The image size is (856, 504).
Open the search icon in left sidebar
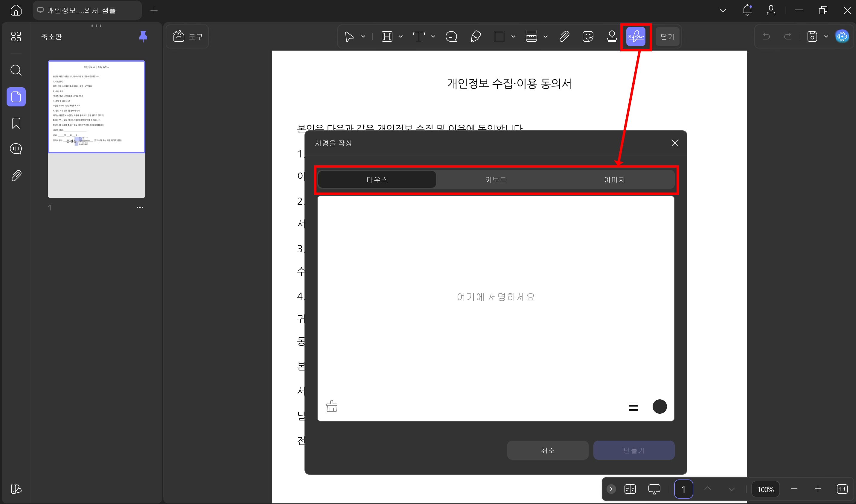16,70
